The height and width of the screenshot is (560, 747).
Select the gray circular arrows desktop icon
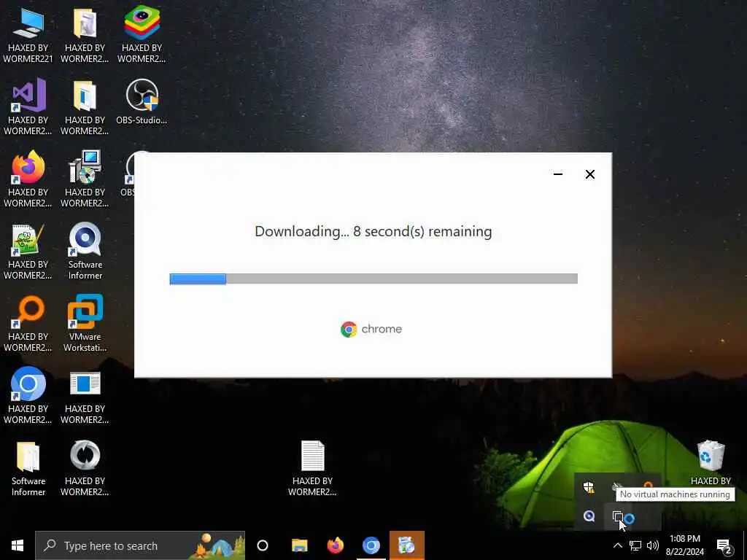[x=85, y=455]
